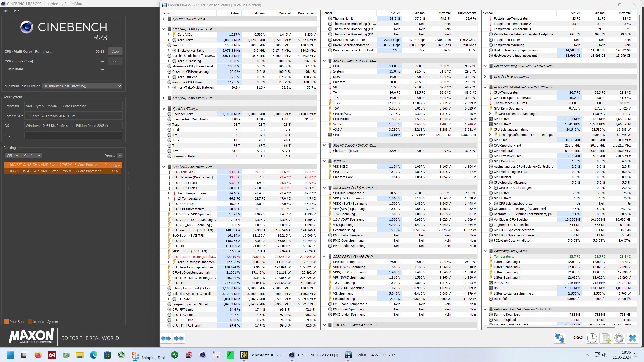Open Minimum Test Duration dropdown
The width and height of the screenshot is (644, 362).
(x=82, y=86)
